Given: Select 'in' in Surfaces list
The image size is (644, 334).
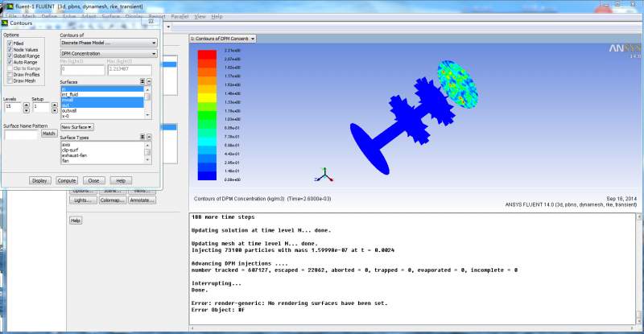Looking at the screenshot, I should [x=102, y=89].
